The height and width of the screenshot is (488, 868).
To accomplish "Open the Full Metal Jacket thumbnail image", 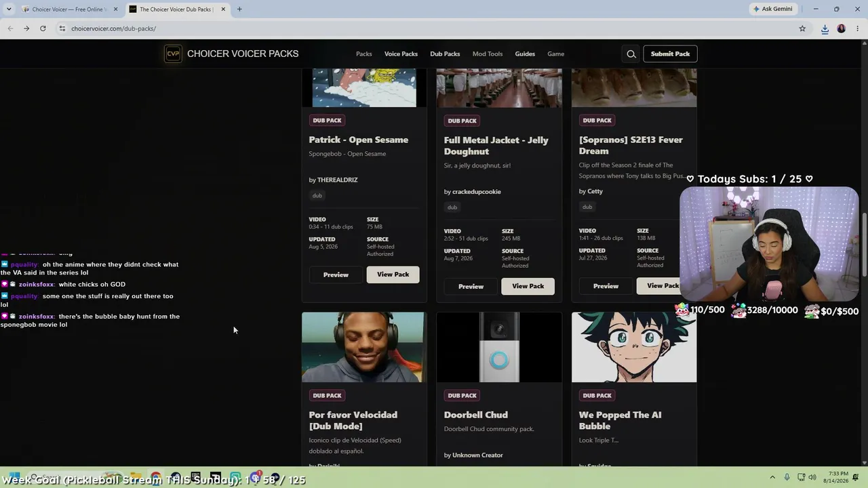I will pos(499,87).
